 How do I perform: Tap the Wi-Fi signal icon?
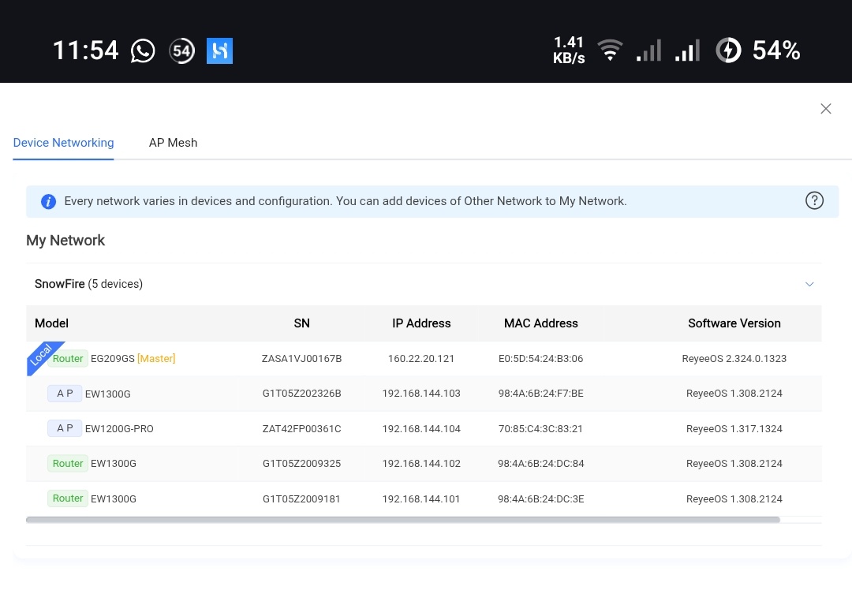coord(610,50)
